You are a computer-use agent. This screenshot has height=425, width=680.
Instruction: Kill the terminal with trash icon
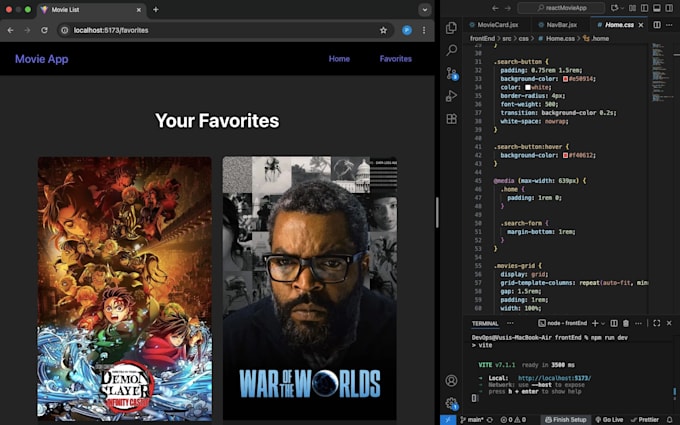[x=626, y=323]
